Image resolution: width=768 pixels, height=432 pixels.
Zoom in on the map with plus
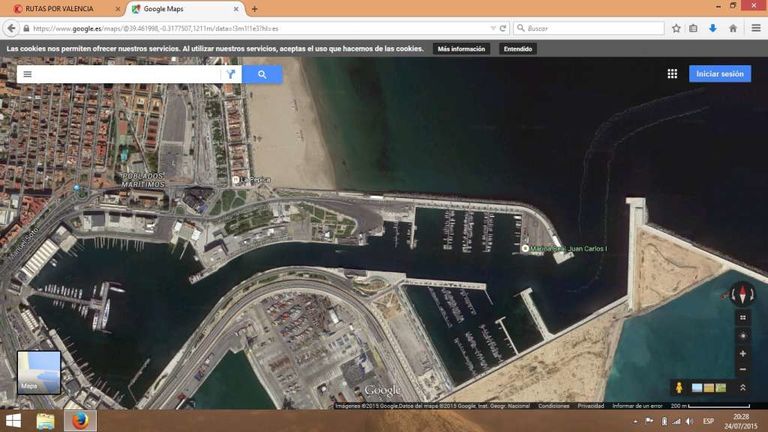(x=742, y=353)
